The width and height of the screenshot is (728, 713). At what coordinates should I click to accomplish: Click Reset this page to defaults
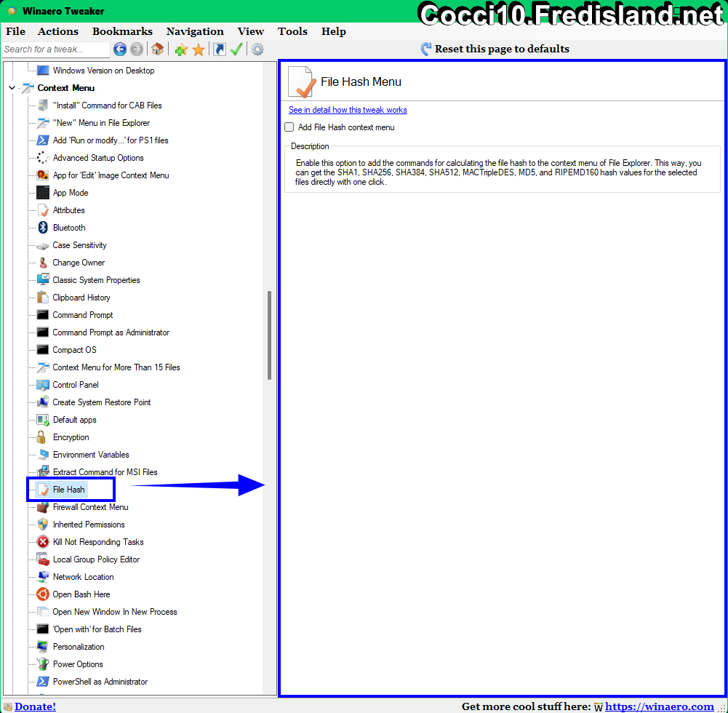pos(502,49)
